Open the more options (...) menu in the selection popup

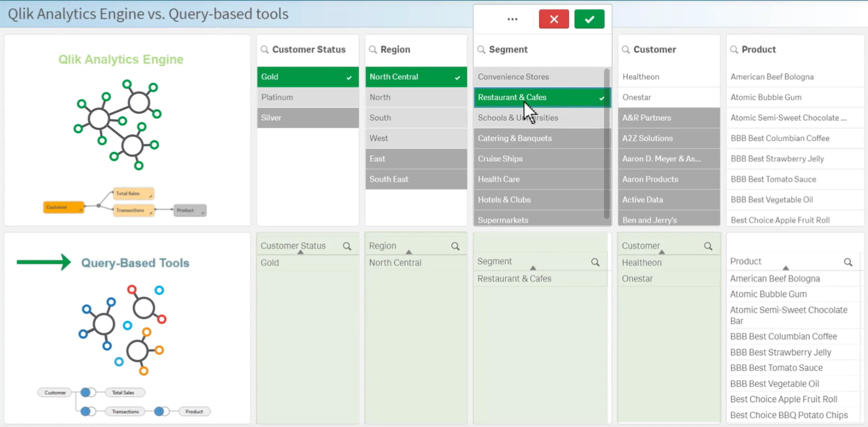[512, 19]
